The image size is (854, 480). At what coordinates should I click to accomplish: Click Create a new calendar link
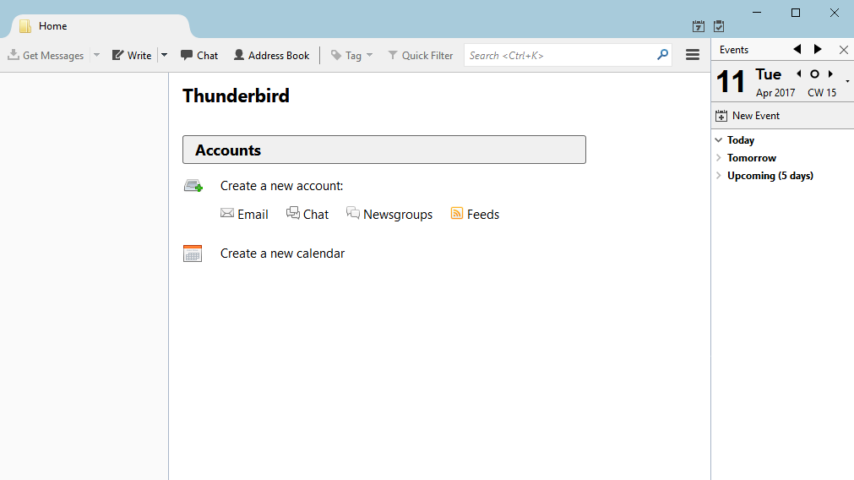[282, 253]
